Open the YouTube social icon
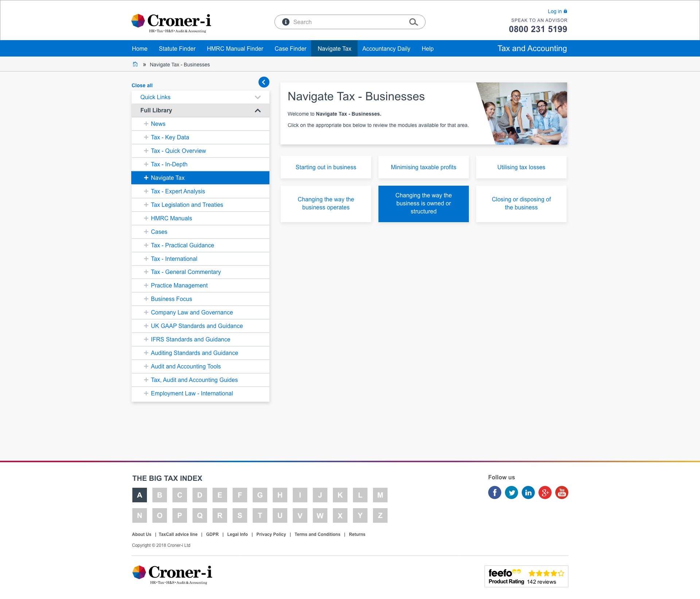700x599 pixels. coord(561,492)
